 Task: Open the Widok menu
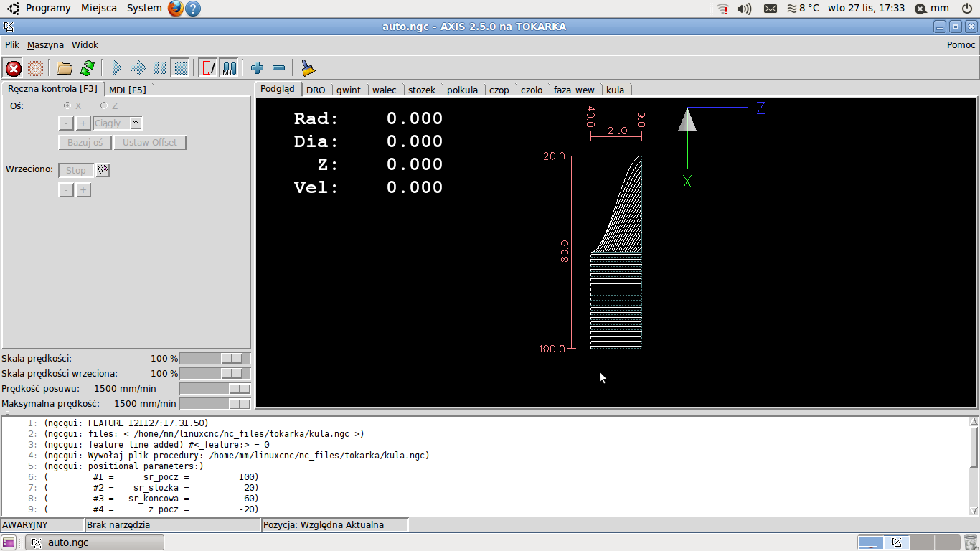pos(85,44)
